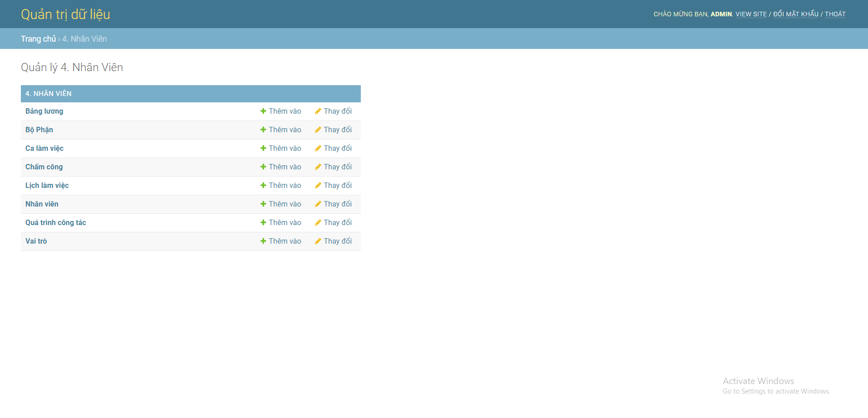Click the plus icon for Ca làm việc
Image resolution: width=868 pixels, height=418 pixels.
(x=262, y=148)
